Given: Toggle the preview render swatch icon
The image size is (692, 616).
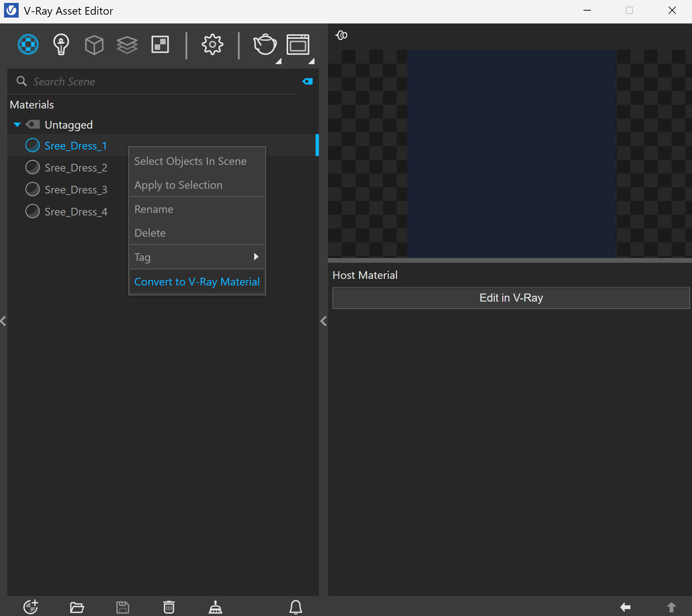Looking at the screenshot, I should tap(341, 35).
